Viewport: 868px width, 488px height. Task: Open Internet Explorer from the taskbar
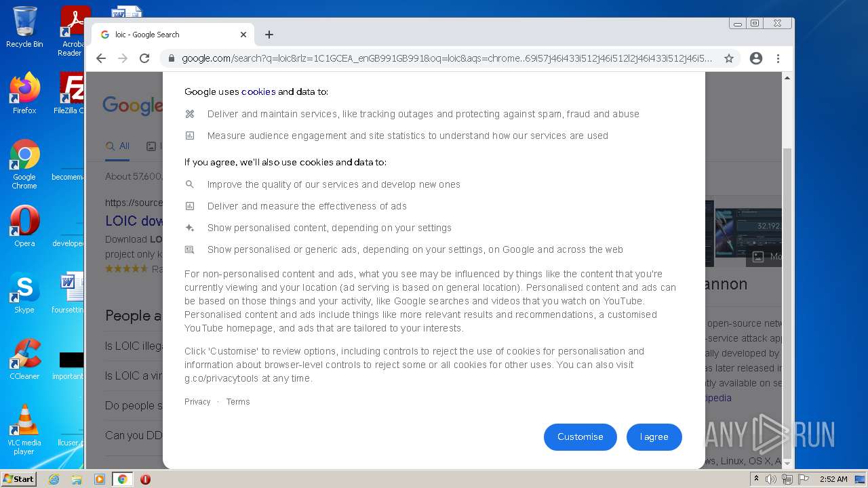[54, 479]
